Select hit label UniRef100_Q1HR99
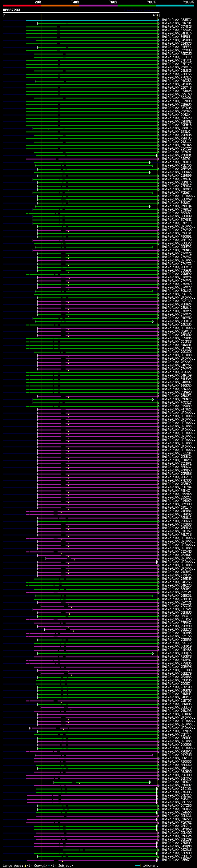Screen dimensions: 197x868 point(177,176)
